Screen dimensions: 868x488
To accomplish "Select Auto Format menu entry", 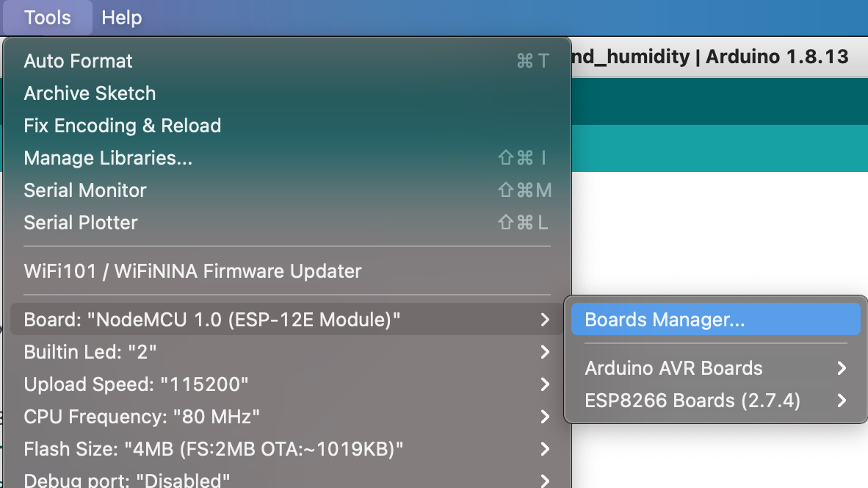I will [x=78, y=61].
